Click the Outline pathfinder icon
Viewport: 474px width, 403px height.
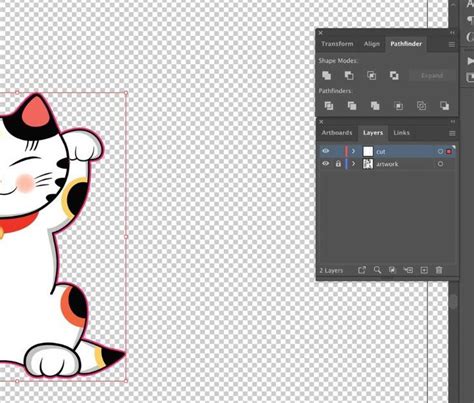point(421,106)
